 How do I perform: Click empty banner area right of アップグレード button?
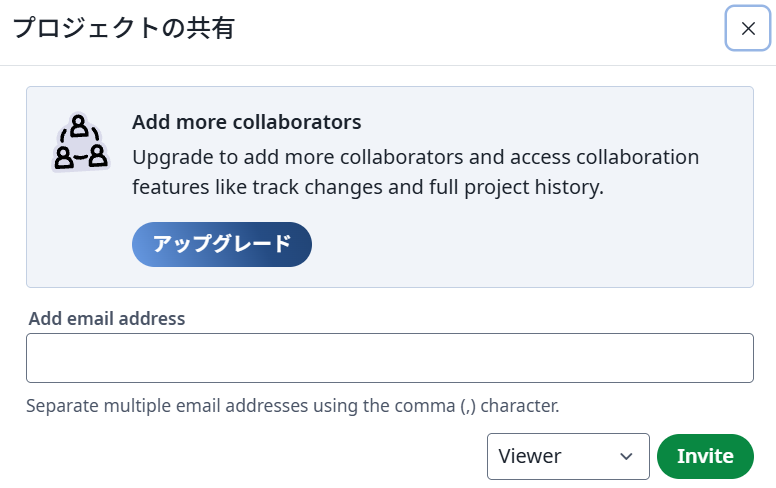pyautogui.click(x=530, y=245)
